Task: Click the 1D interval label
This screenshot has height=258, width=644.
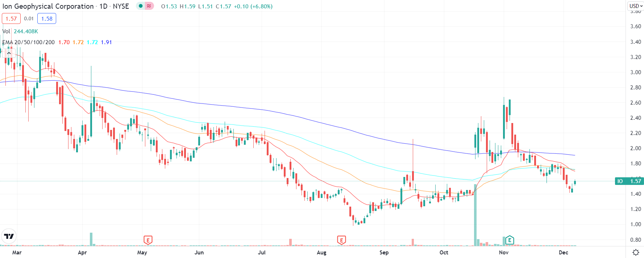Action: point(103,6)
